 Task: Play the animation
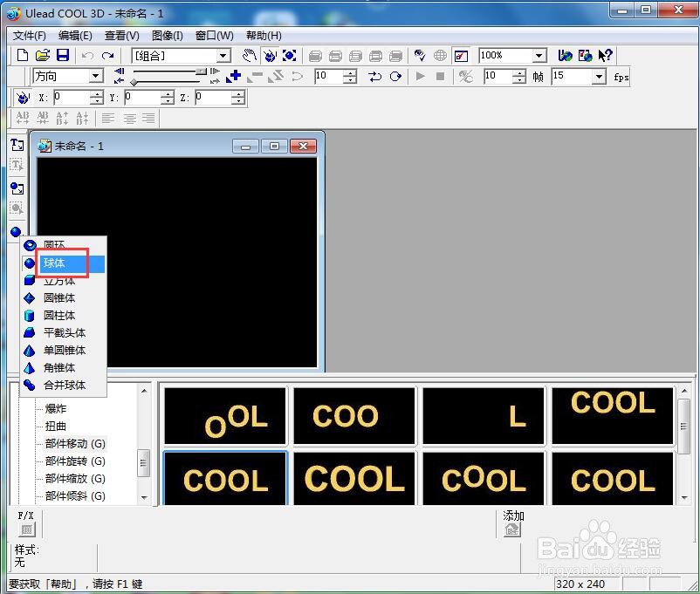420,76
